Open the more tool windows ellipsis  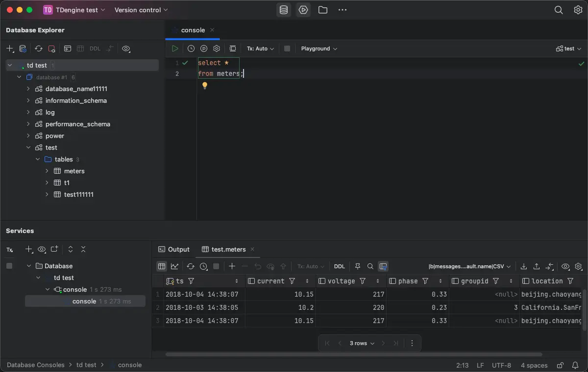[343, 10]
